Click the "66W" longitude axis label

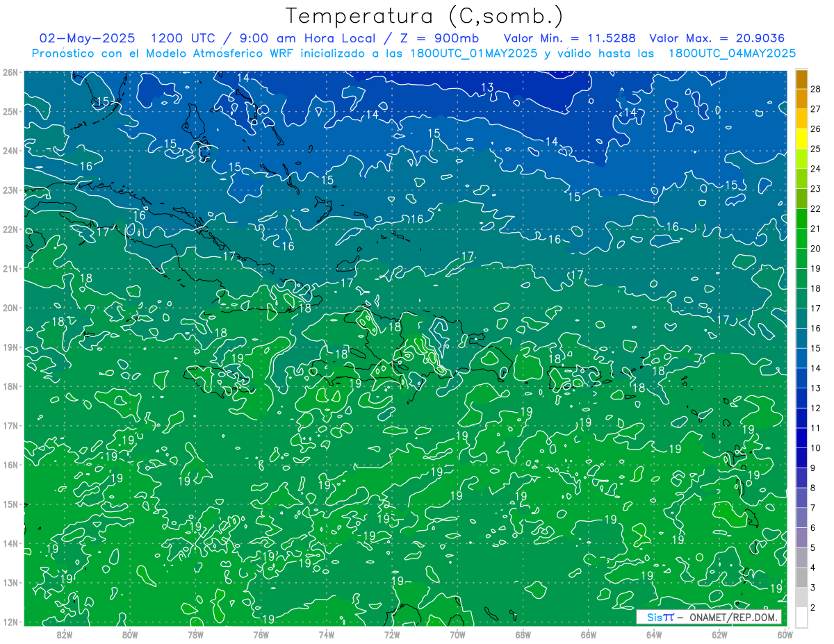click(589, 634)
